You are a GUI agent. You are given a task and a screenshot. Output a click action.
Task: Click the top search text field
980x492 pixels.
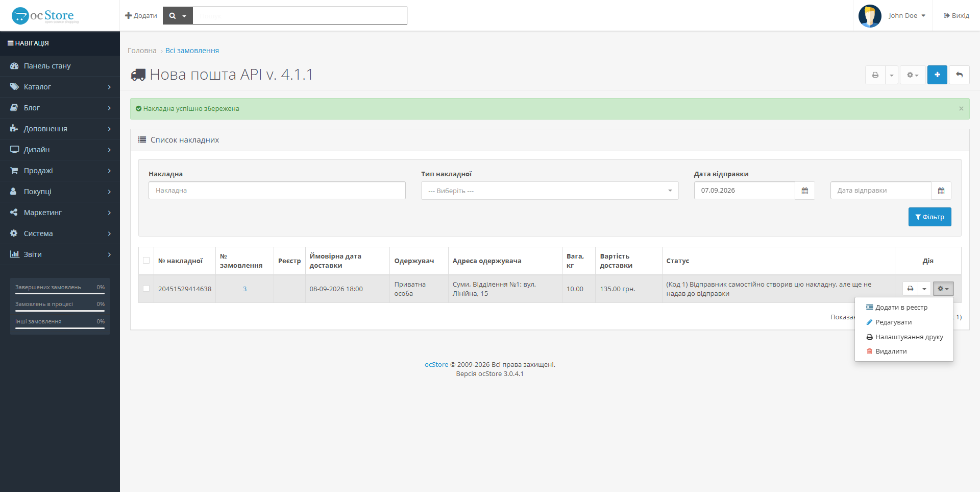300,16
